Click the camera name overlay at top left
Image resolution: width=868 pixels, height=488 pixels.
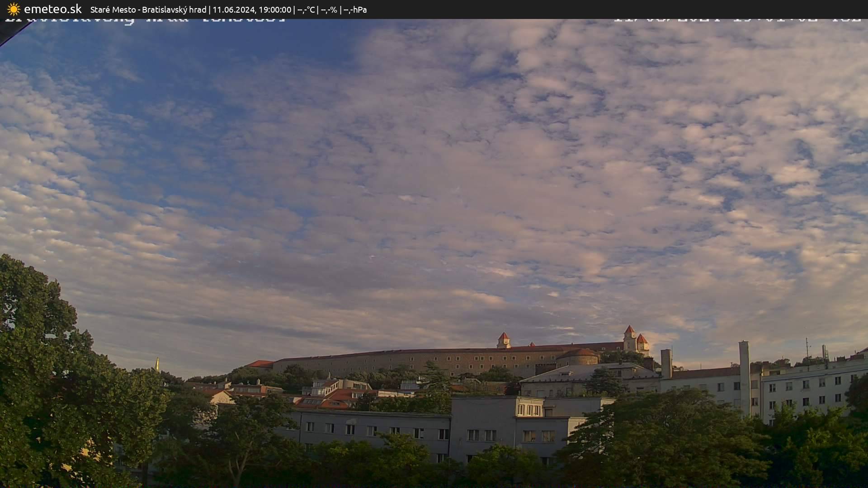point(145,19)
